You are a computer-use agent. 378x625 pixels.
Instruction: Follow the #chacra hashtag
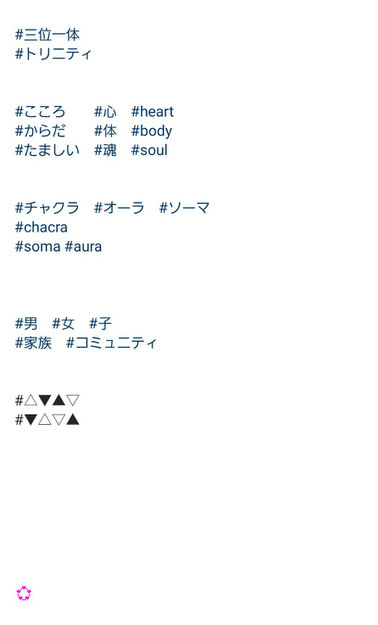(x=41, y=228)
